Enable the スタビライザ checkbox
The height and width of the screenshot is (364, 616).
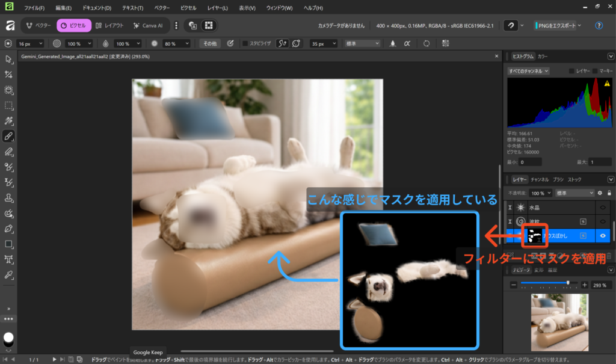point(245,43)
